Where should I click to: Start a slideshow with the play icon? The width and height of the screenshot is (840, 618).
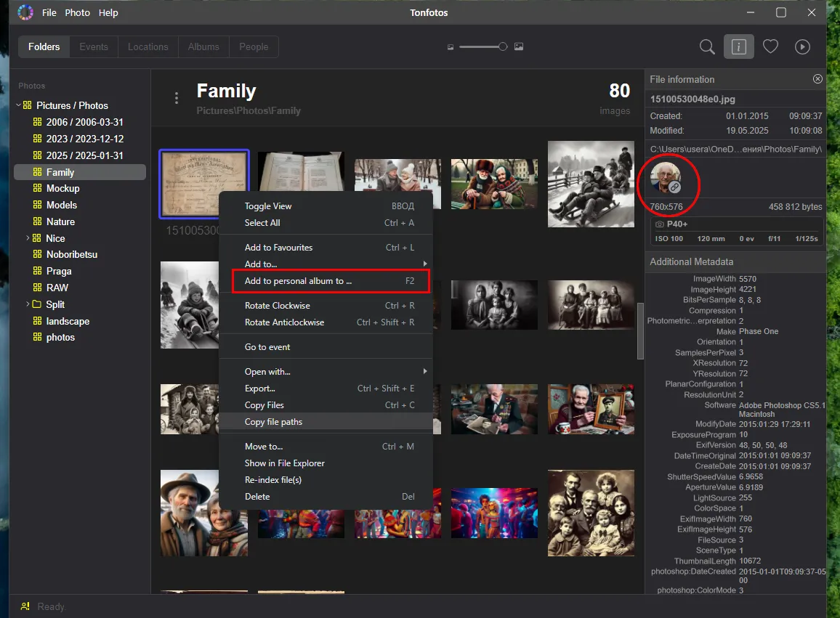(803, 46)
